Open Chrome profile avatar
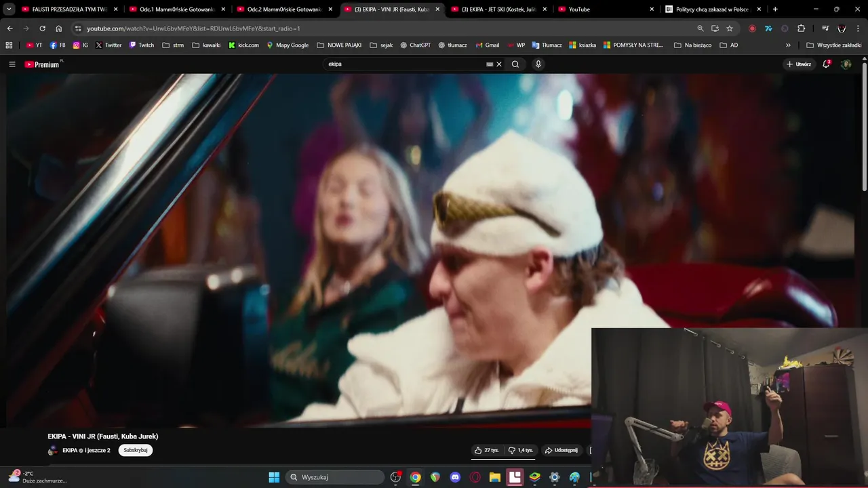Viewport: 868px width, 488px height. coord(842,28)
